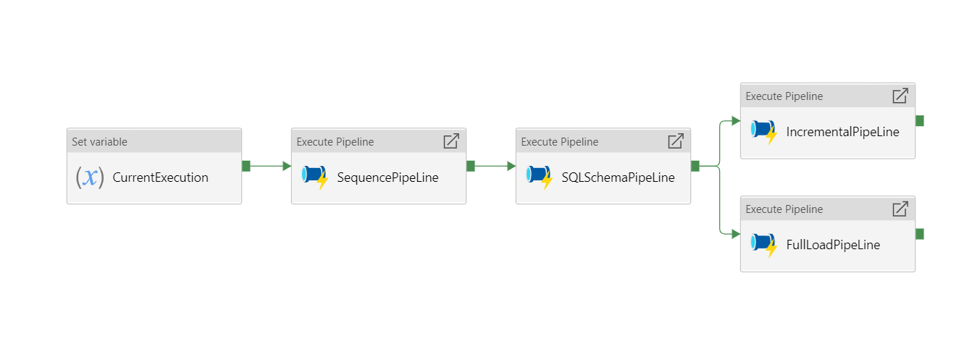Click the SQLSchemaPipeLine pipeline icon
Viewport: 980px width, 339px height.
point(540,177)
